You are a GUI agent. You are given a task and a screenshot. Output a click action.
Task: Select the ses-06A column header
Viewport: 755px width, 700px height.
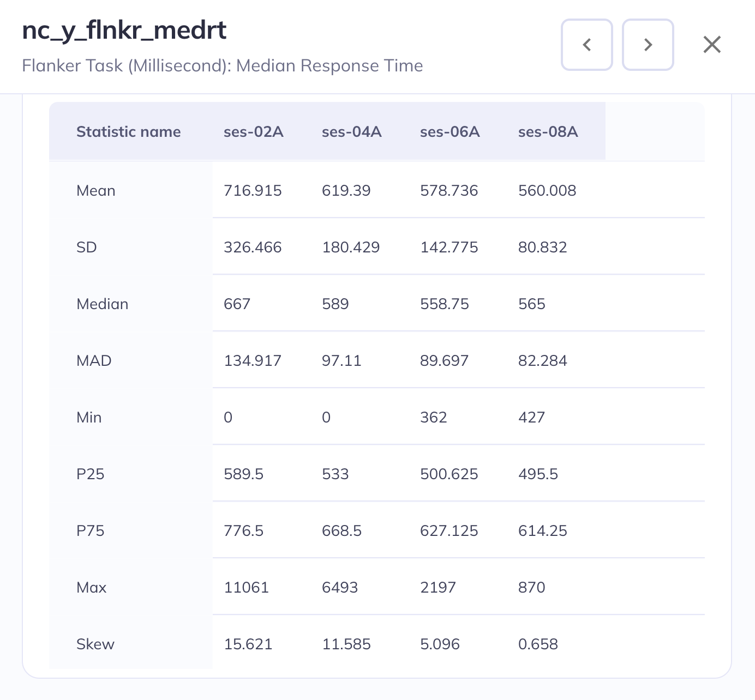click(450, 131)
